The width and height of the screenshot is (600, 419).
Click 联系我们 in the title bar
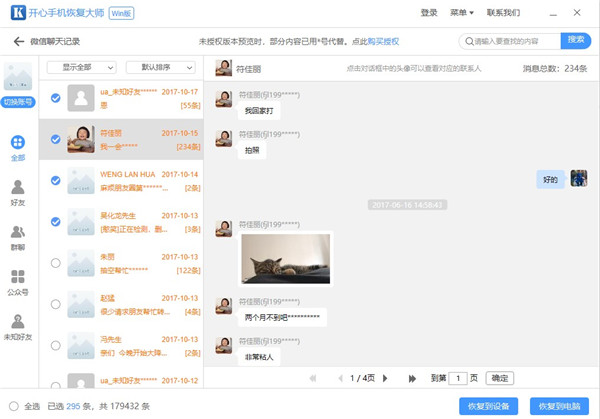point(503,13)
